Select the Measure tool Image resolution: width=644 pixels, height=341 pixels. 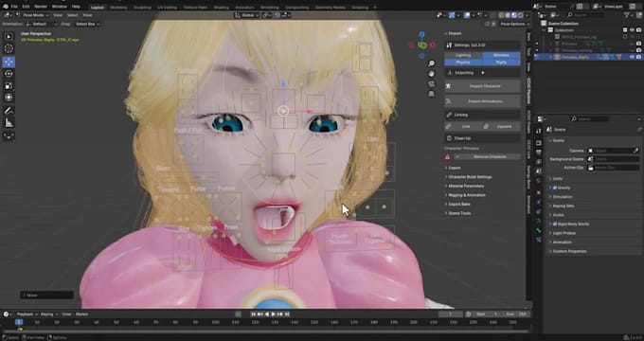pyautogui.click(x=9, y=123)
